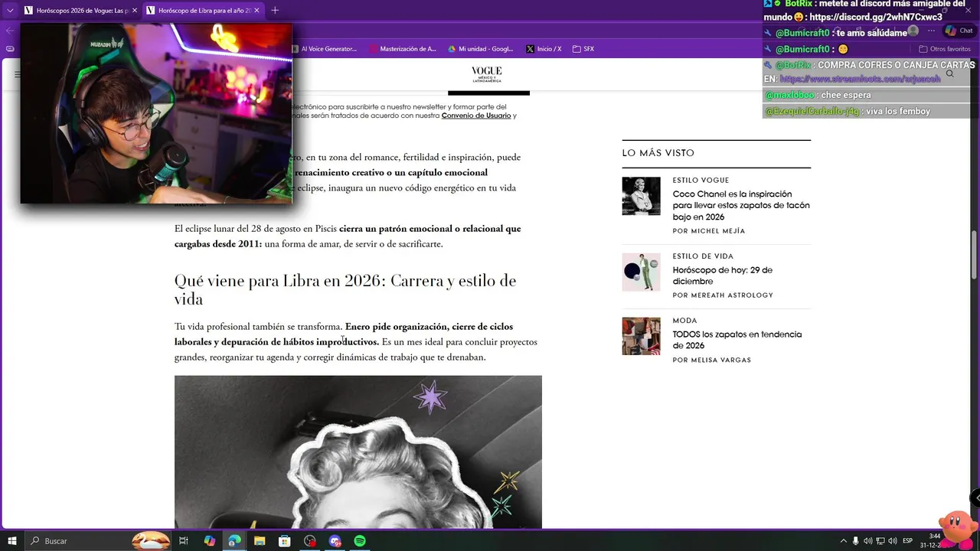980x551 pixels.
Task: Open Microsoft Store from the taskbar
Action: 285,541
